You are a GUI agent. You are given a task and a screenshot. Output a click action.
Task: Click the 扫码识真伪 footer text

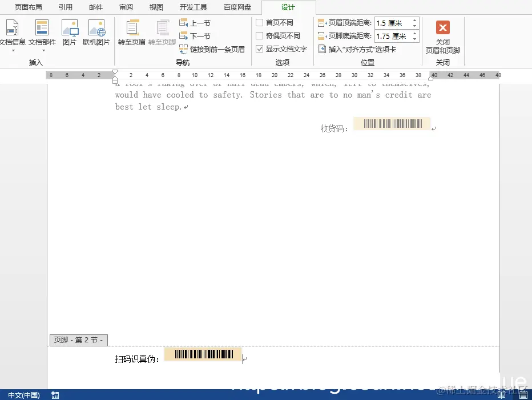coord(137,359)
